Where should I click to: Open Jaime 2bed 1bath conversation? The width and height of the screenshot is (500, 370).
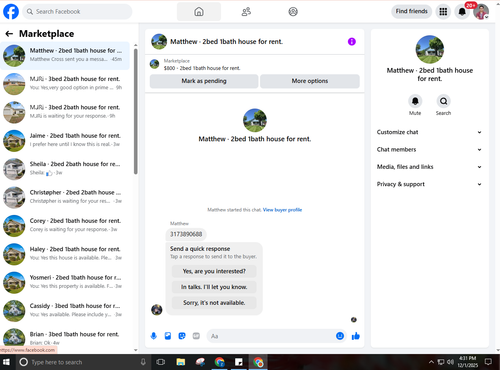tap(65, 141)
